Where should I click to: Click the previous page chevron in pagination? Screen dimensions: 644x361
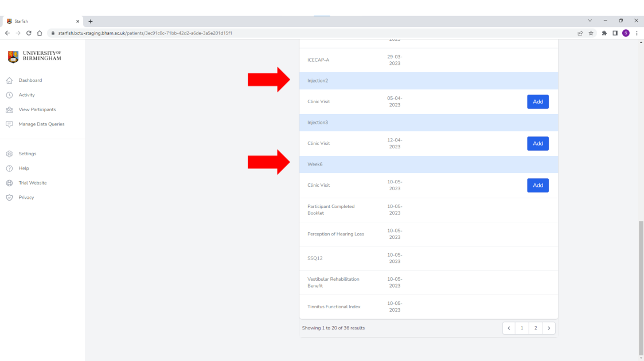[509, 328]
